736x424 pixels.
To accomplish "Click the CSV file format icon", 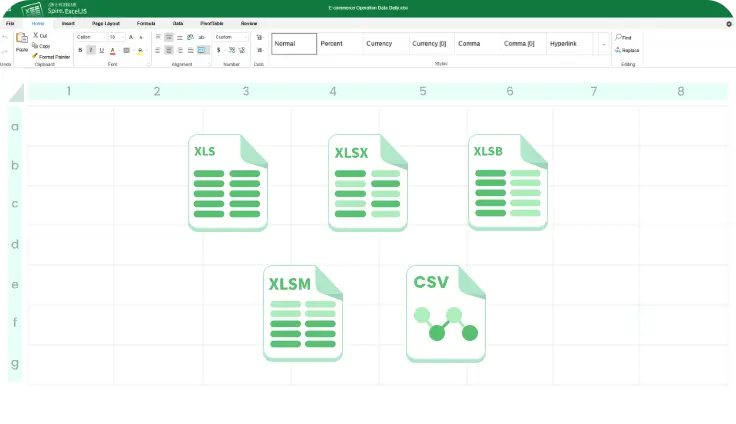I will coord(446,313).
